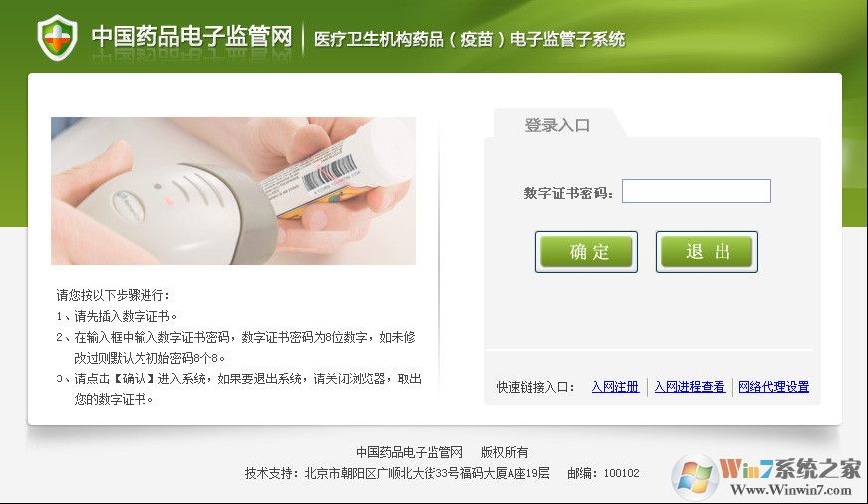Select the 登录入口 tab

[557, 126]
